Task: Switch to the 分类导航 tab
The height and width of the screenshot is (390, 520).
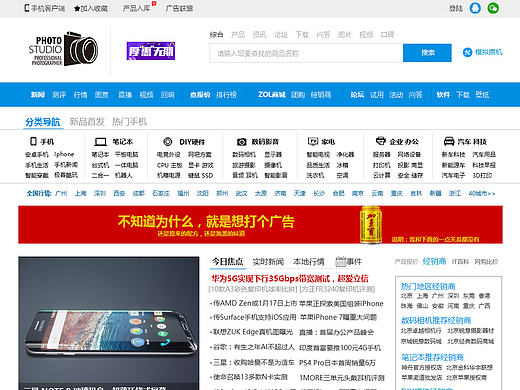Action: 43,122
